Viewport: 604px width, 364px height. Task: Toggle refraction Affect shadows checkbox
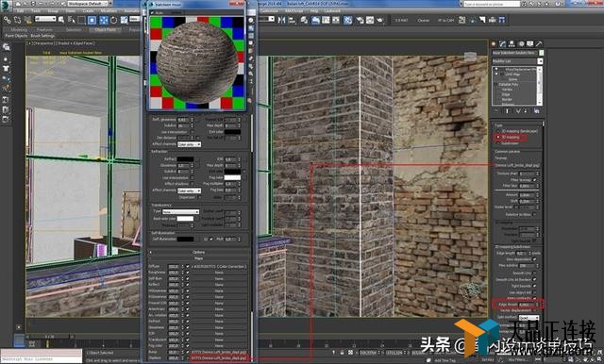coord(193,184)
